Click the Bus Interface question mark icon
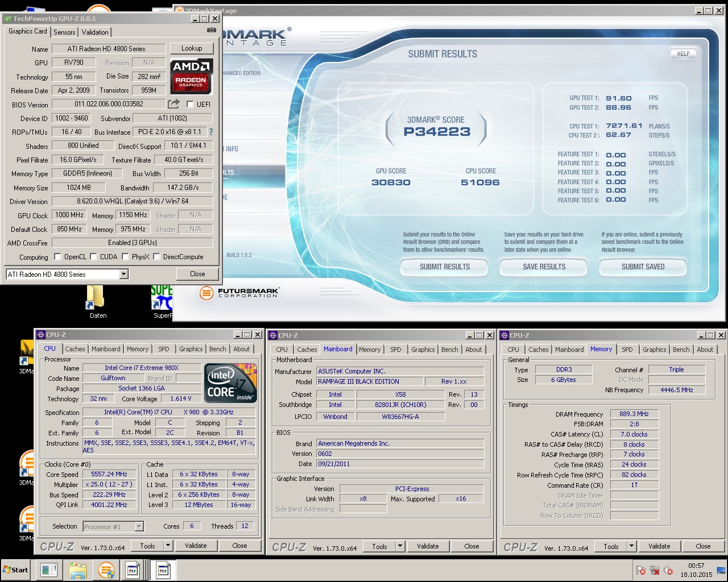 coord(211,132)
